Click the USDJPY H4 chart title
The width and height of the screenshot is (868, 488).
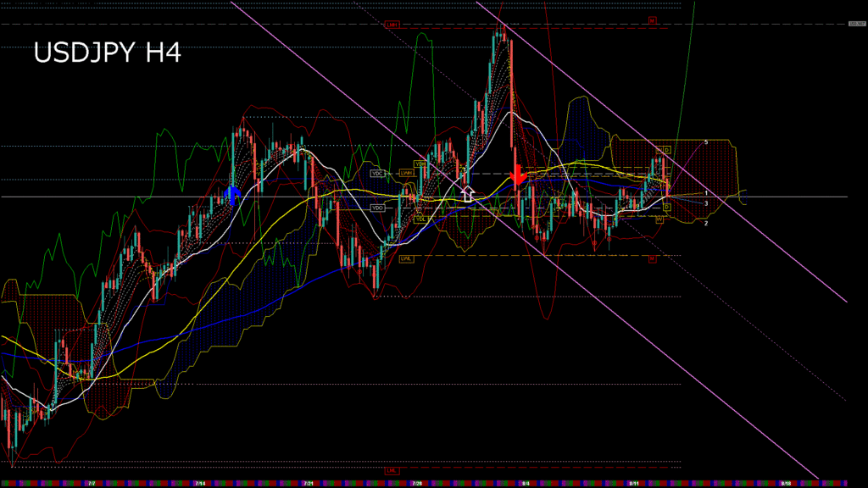pyautogui.click(x=107, y=54)
